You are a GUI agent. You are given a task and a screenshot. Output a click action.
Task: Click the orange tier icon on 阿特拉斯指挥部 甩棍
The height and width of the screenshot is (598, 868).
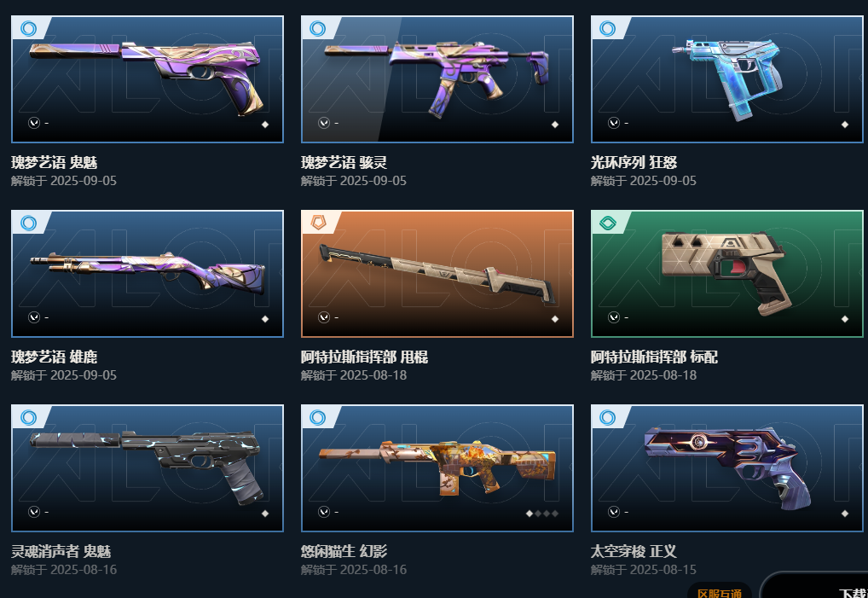click(318, 223)
